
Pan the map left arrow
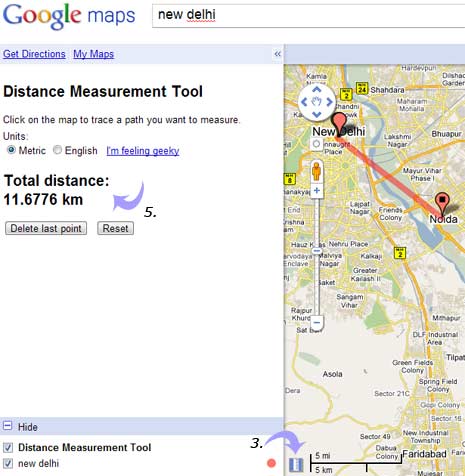click(x=304, y=102)
